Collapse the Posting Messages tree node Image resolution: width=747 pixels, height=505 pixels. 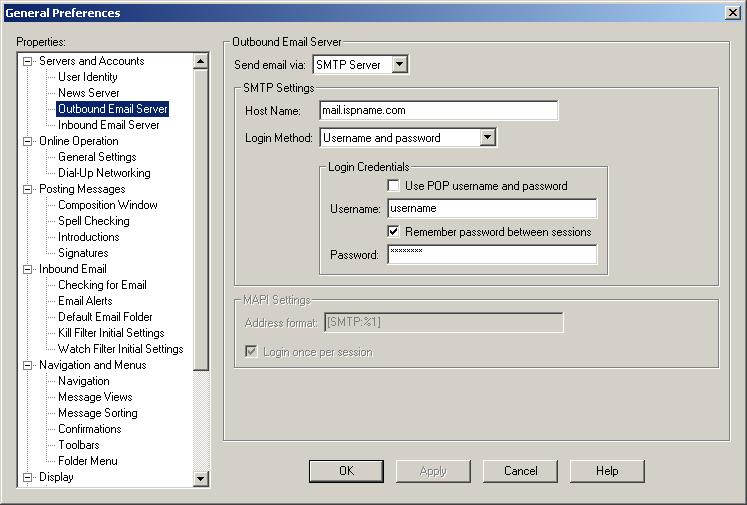point(28,189)
